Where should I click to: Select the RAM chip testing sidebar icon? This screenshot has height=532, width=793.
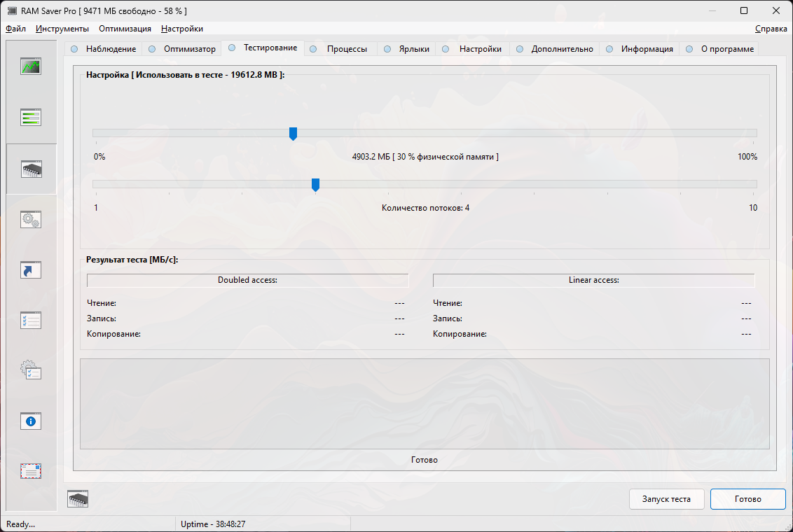tap(32, 169)
